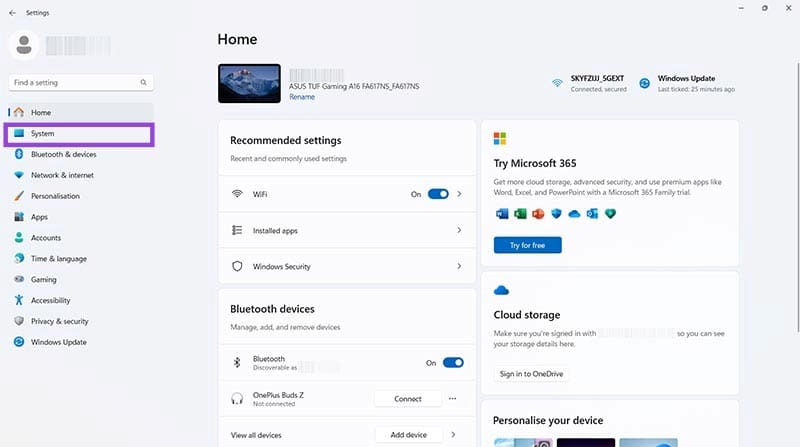The width and height of the screenshot is (800, 447).
Task: Click the search magnifier icon
Action: [x=143, y=82]
